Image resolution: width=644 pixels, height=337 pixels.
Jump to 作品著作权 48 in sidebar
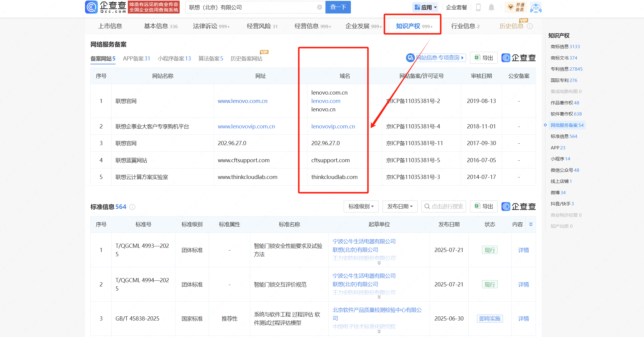pyautogui.click(x=565, y=103)
